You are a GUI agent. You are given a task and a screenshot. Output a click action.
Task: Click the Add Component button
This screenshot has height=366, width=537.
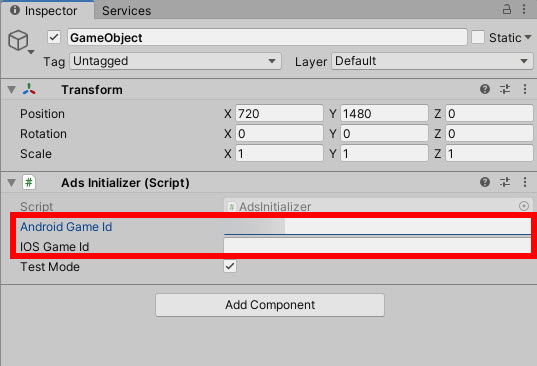tap(270, 305)
